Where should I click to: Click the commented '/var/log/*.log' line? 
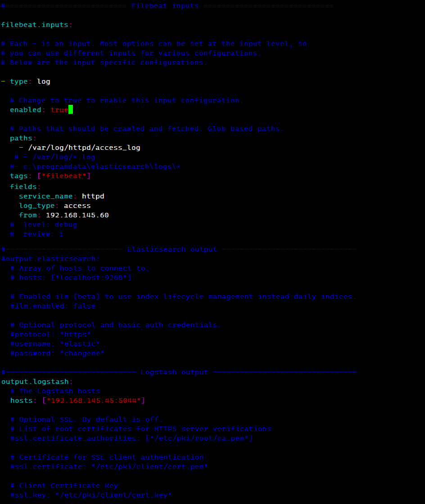click(x=54, y=157)
